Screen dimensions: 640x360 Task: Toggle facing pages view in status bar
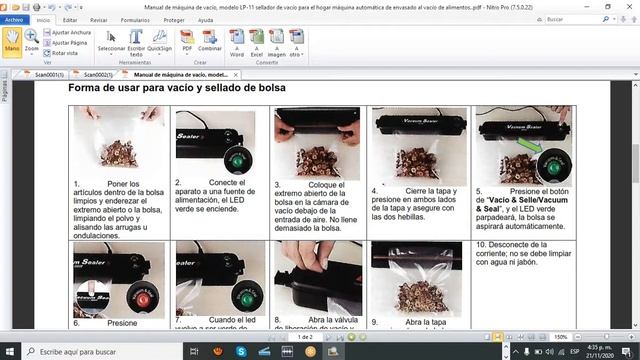[x=509, y=337]
